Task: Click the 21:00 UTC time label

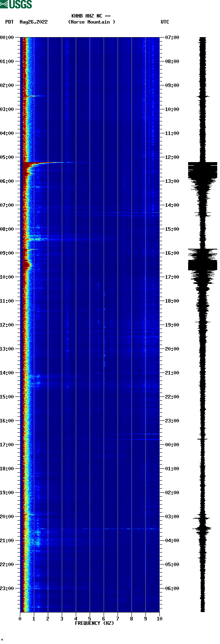Action: pyautogui.click(x=172, y=373)
